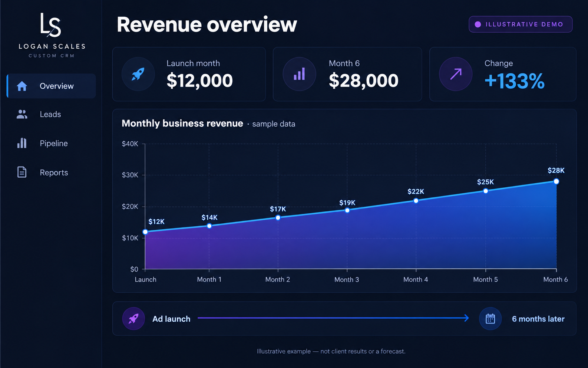Go to the Leads section
This screenshot has width=588, height=368.
[52, 114]
